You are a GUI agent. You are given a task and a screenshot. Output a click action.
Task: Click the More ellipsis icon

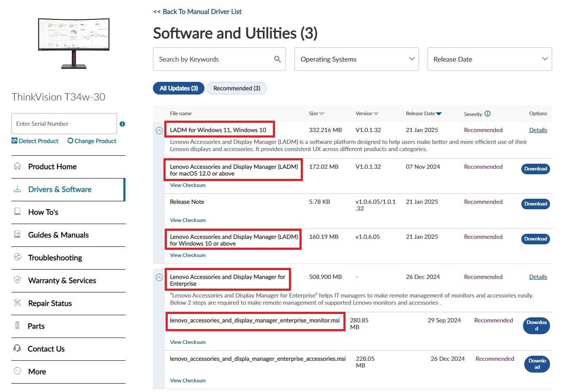point(17,371)
